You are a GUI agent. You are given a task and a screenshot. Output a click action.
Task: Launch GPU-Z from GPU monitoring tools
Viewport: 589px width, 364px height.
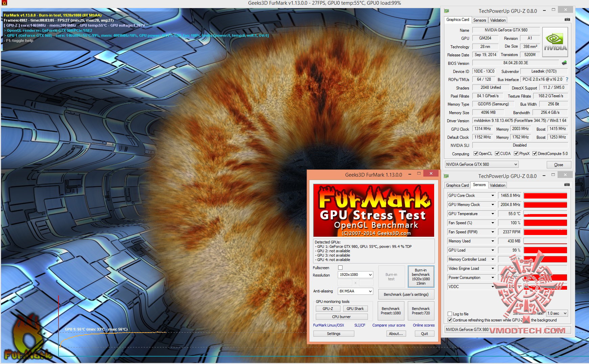coord(328,309)
